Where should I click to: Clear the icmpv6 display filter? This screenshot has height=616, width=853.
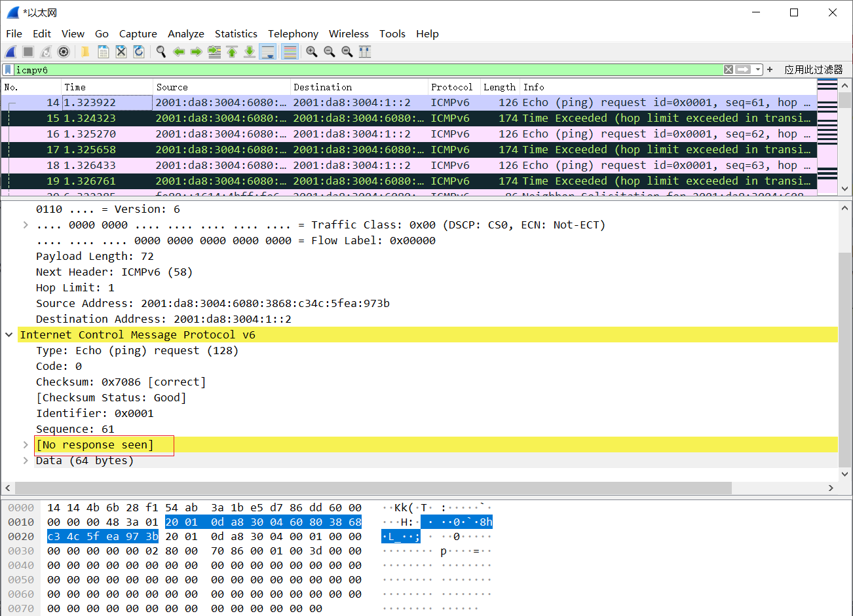729,69
